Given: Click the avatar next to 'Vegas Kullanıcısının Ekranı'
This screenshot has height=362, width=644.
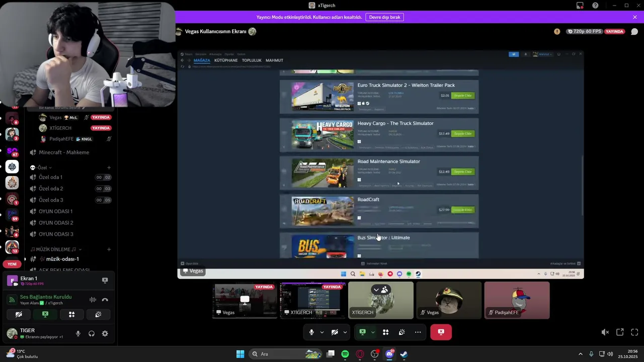Looking at the screenshot, I should [x=252, y=31].
